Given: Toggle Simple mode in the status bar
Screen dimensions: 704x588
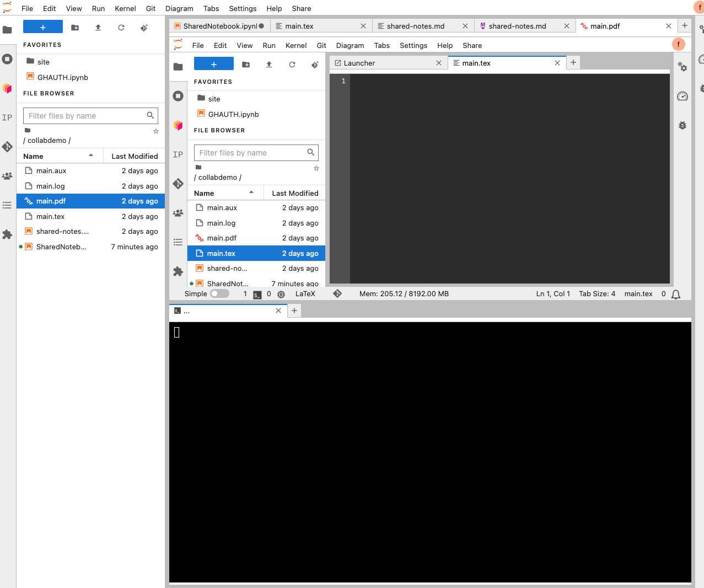Looking at the screenshot, I should click(x=219, y=293).
